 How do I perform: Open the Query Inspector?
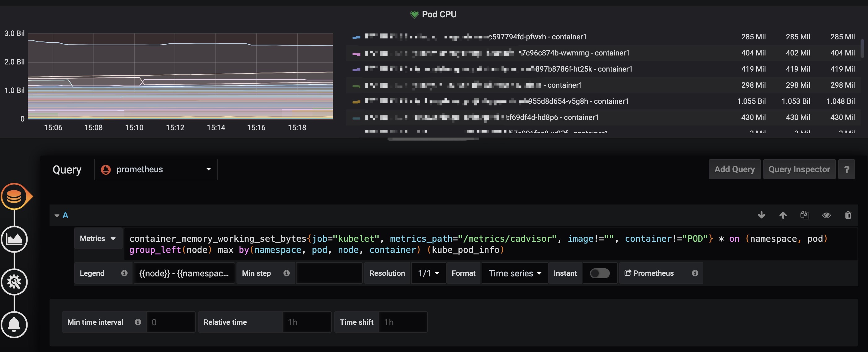(799, 169)
